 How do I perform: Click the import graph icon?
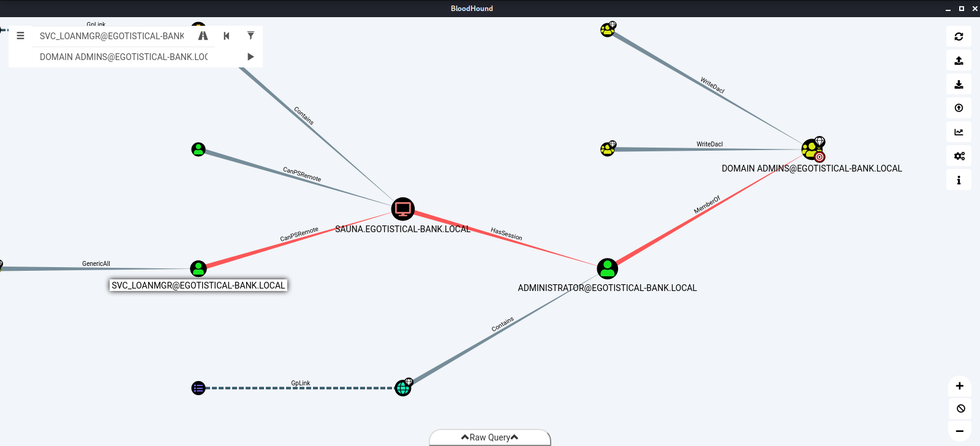click(959, 85)
